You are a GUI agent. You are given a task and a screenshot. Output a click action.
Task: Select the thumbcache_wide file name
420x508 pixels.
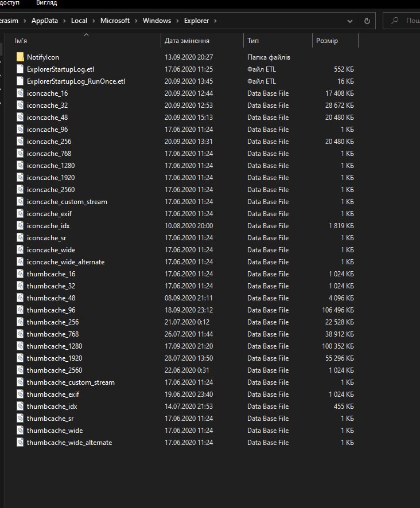[55, 431]
